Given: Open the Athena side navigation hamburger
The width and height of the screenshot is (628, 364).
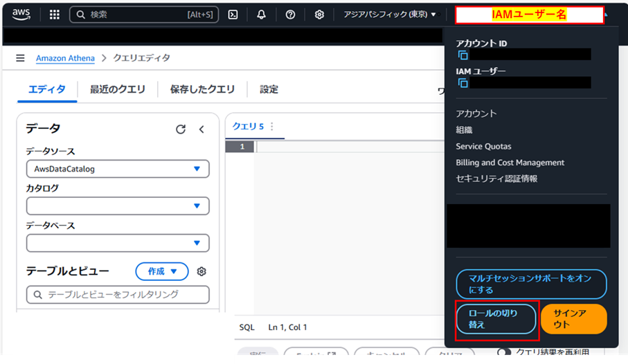Looking at the screenshot, I should (x=20, y=58).
